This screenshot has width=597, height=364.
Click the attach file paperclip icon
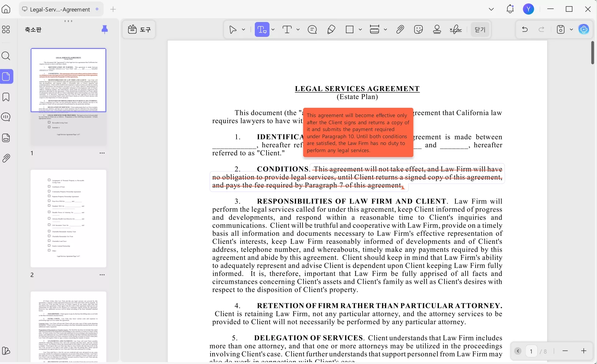(400, 29)
